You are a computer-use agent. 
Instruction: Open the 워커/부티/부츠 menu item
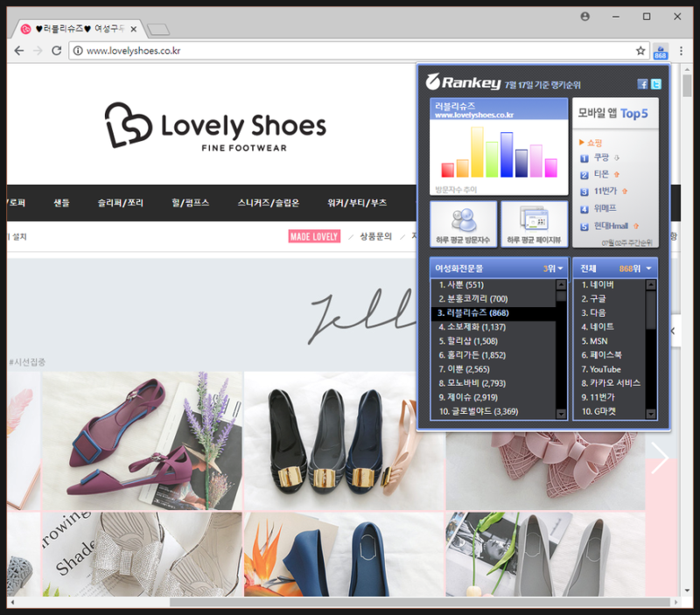pos(357,203)
